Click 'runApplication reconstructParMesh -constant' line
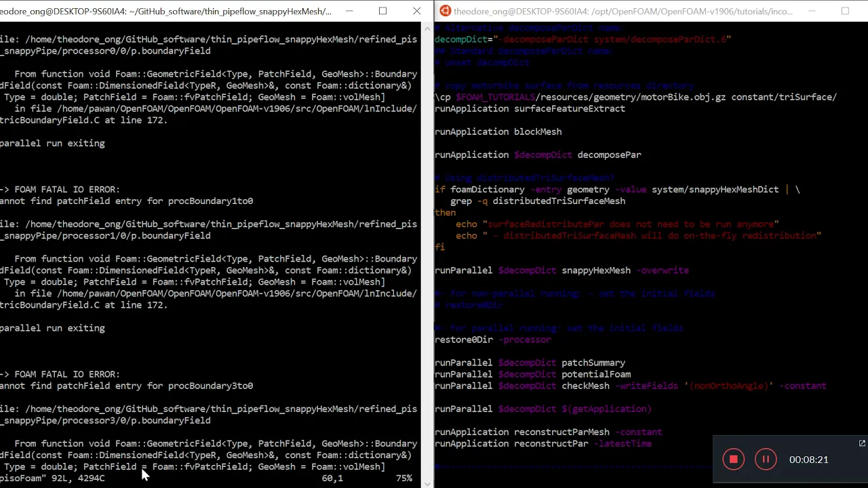 pyautogui.click(x=548, y=432)
